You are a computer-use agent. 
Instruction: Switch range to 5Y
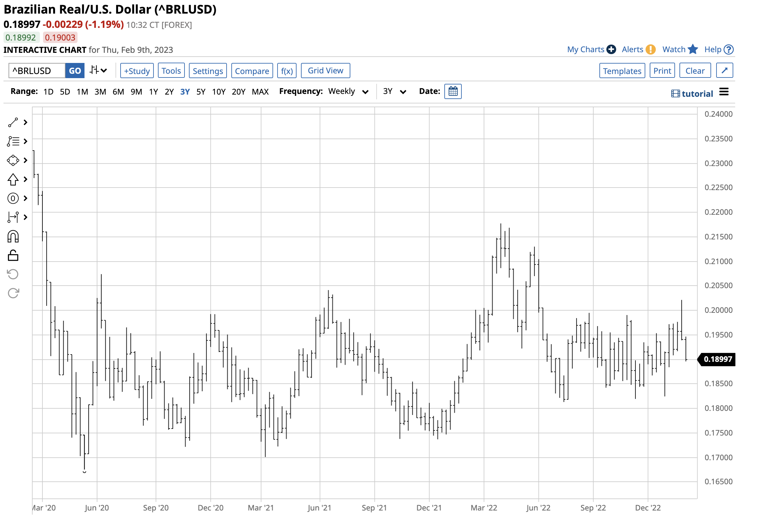tap(201, 92)
